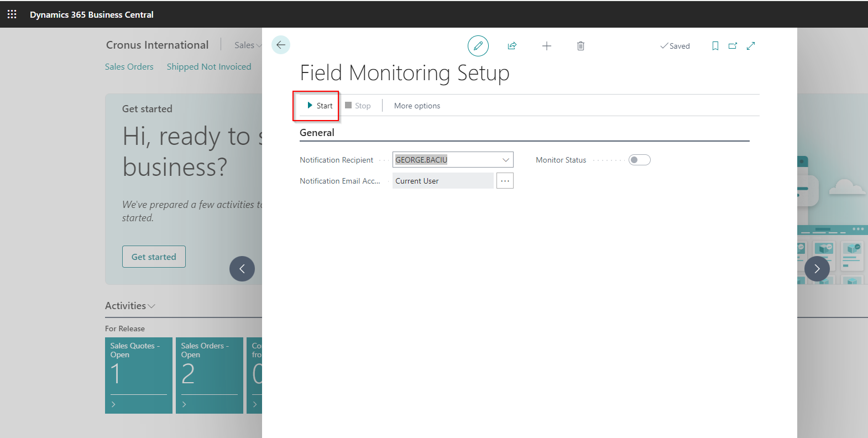Expand the Sales menu
Image resolution: width=868 pixels, height=438 pixels.
[x=248, y=45]
